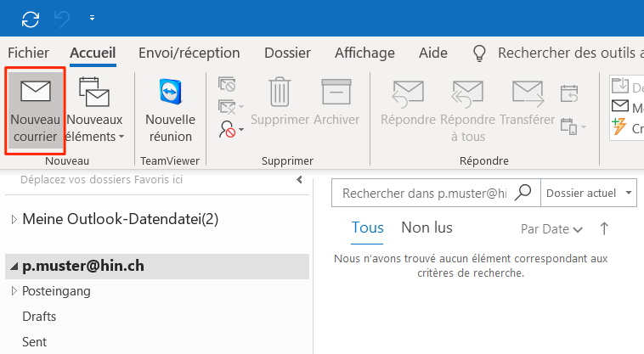Viewport: 644px width, 354px height.
Task: Open the Dossier actuel scope dropdown
Action: [x=589, y=193]
